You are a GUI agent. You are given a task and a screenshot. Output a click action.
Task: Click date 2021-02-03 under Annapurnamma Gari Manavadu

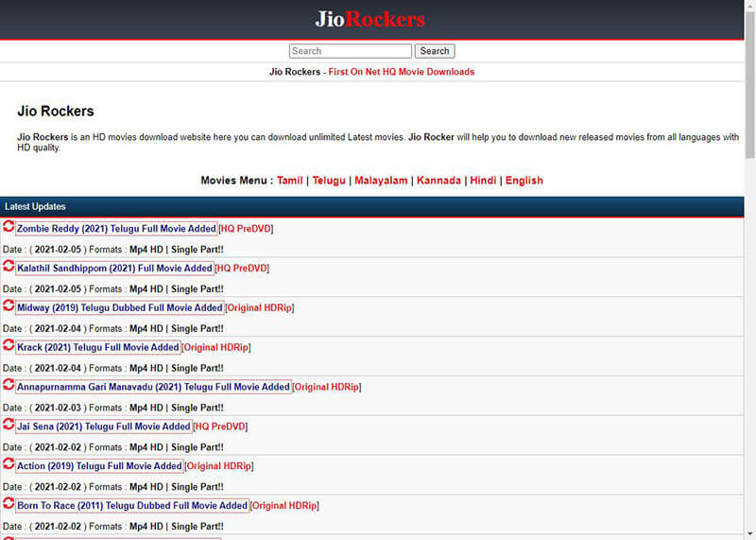[x=58, y=408]
